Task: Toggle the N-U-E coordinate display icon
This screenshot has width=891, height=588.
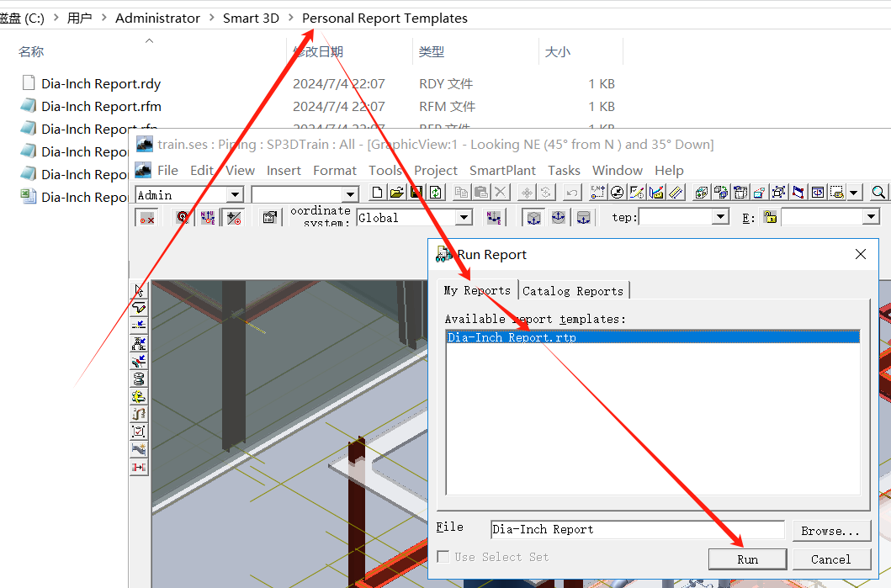Action: tap(208, 217)
